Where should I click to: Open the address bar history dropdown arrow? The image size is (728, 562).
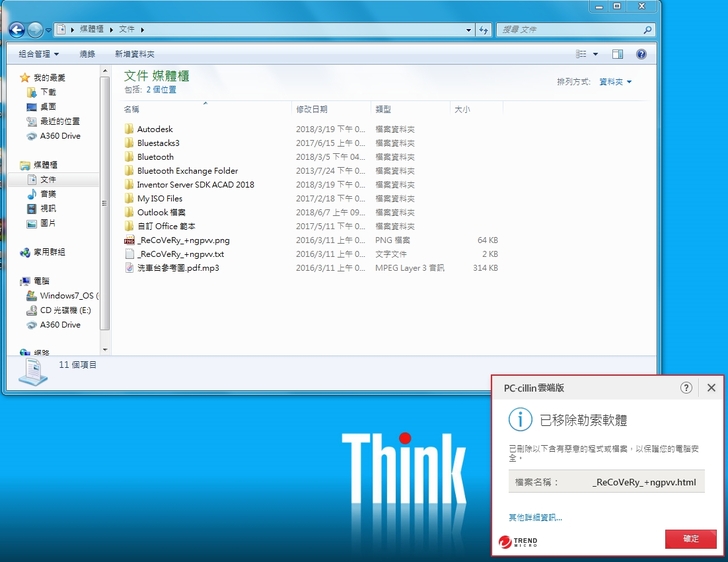pyautogui.click(x=468, y=30)
